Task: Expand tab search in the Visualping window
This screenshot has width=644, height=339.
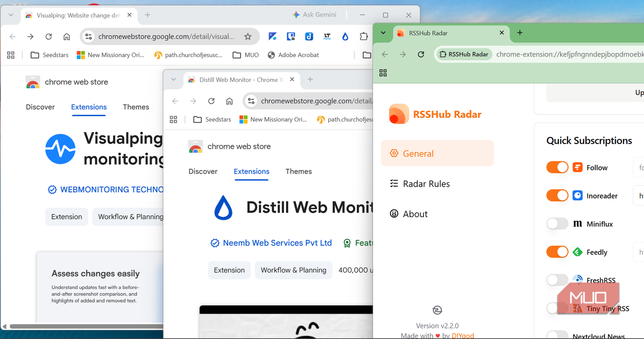Action: 11,15
